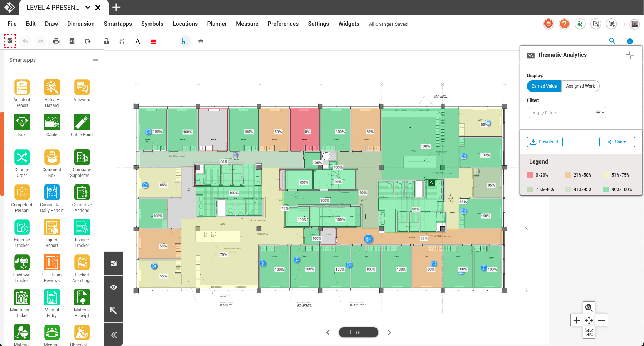Select the Cable Point smartapp icon
The image size is (644, 346).
click(82, 122)
